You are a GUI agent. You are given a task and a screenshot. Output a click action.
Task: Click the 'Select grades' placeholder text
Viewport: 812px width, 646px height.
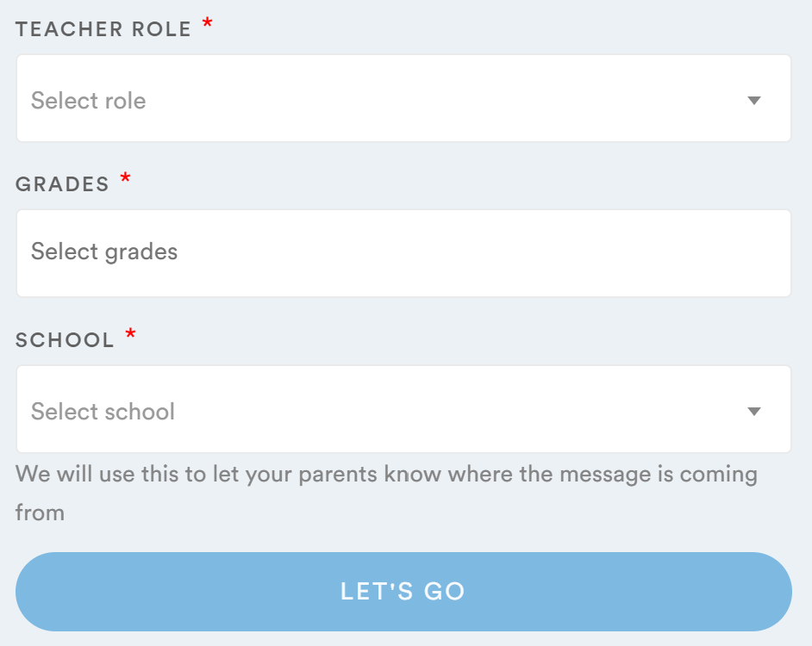pyautogui.click(x=104, y=252)
